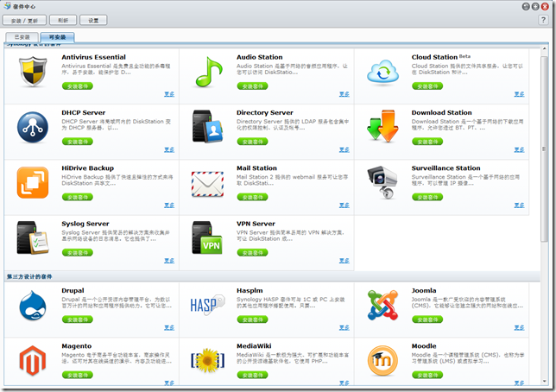Open the more link for Cloud Station

pyautogui.click(x=520, y=94)
